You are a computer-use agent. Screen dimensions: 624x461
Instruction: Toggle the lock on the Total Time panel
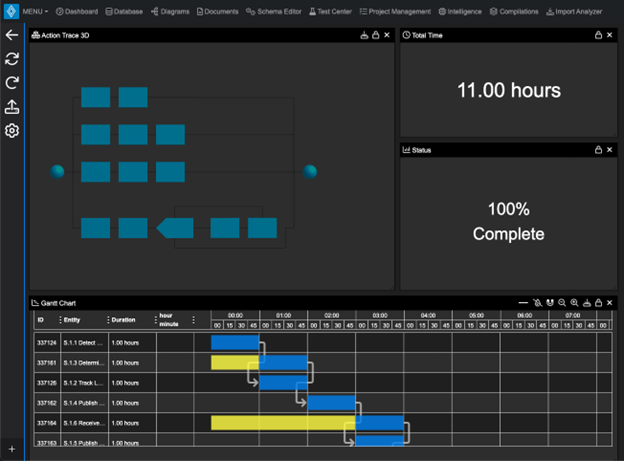pyautogui.click(x=598, y=35)
